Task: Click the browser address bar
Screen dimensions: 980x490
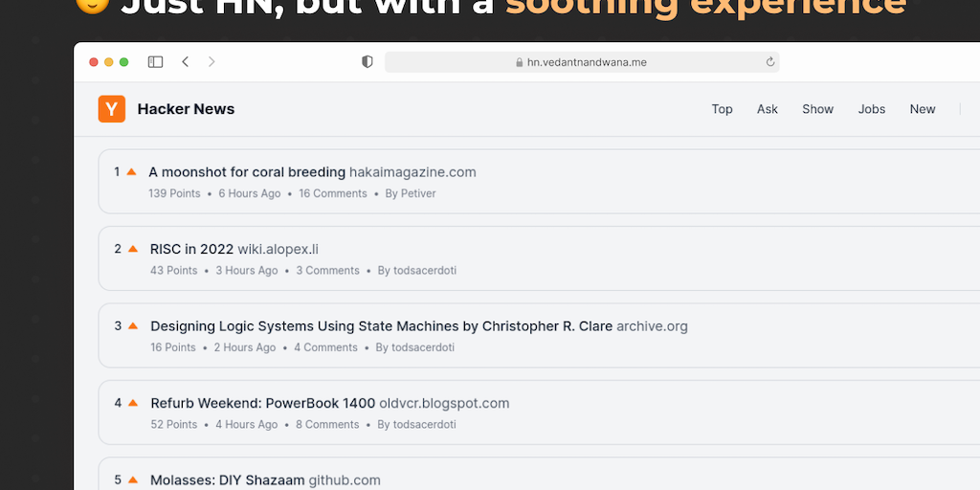Action: click(582, 62)
